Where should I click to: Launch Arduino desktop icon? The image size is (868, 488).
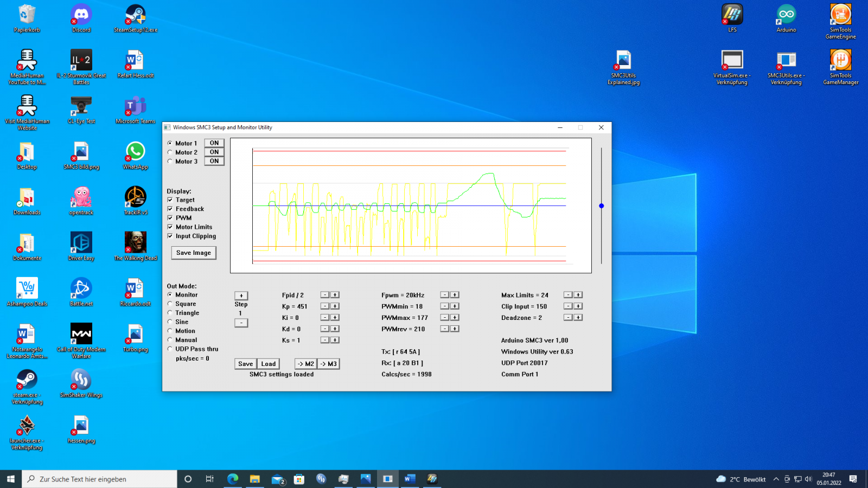click(787, 19)
